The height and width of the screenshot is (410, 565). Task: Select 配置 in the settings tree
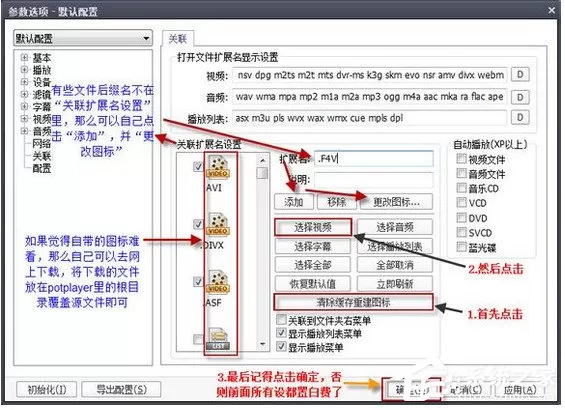pyautogui.click(x=42, y=168)
